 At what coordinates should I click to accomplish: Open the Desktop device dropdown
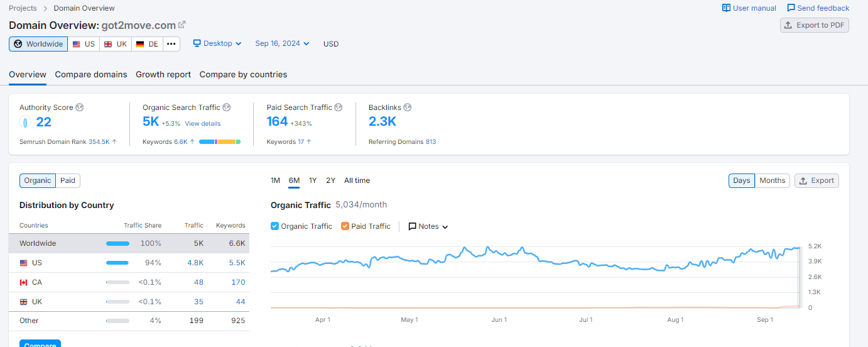217,43
